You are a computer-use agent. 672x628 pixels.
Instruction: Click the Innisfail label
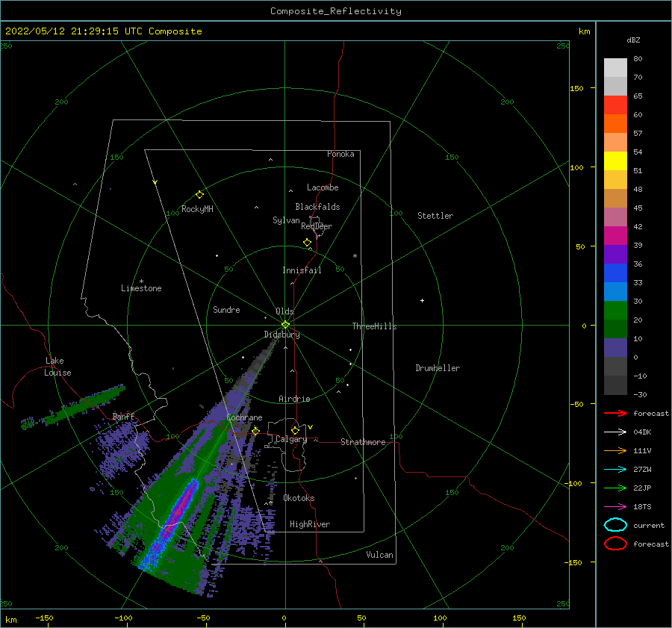(x=302, y=270)
